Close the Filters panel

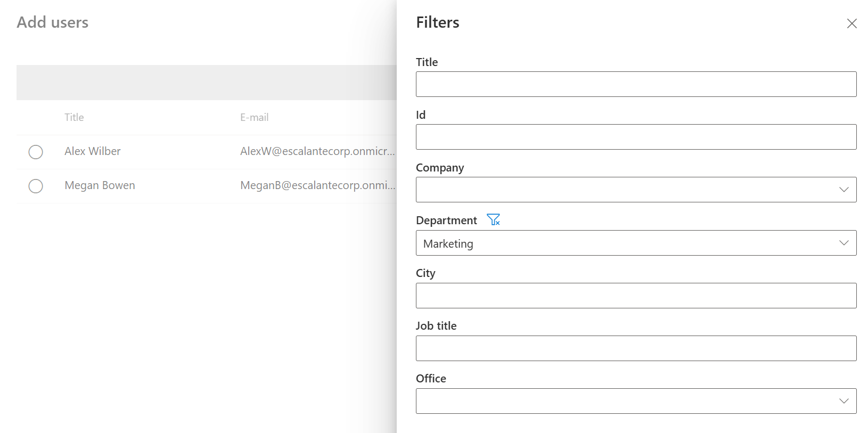point(851,23)
